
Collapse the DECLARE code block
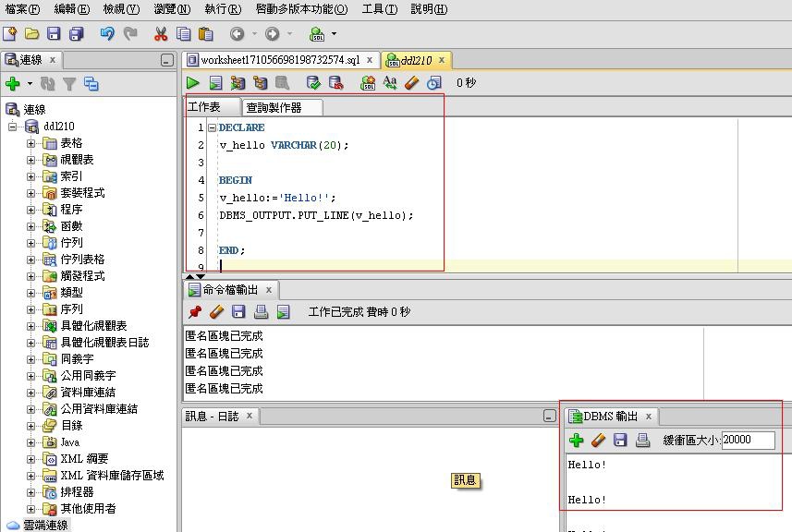(x=213, y=127)
